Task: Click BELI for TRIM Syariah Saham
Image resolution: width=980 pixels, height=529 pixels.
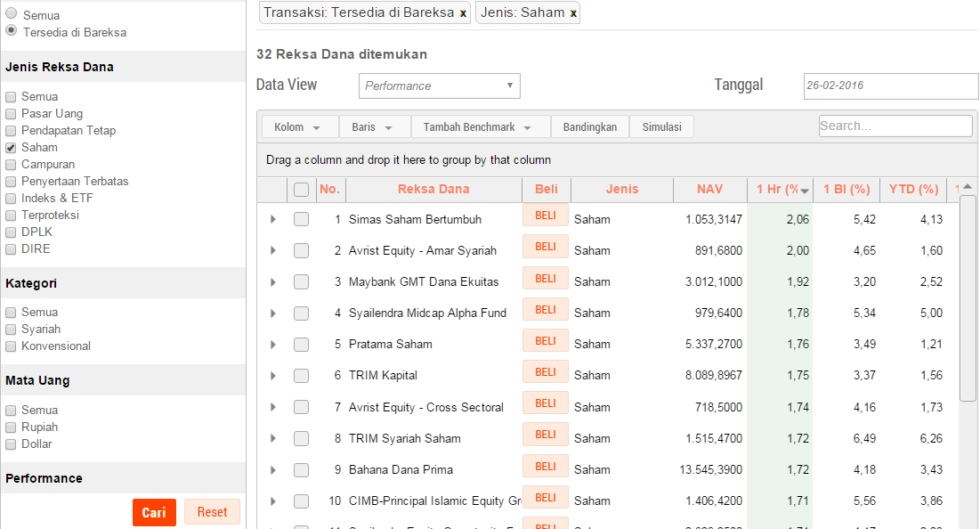Action: 545,435
